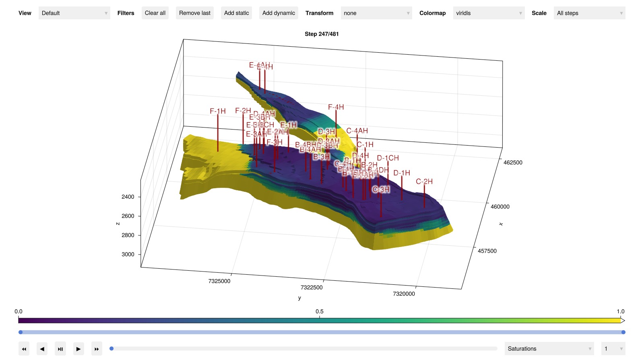Viewport: 644px width, 362px height.
Task: Click the time step slider handle
Action: [111, 349]
